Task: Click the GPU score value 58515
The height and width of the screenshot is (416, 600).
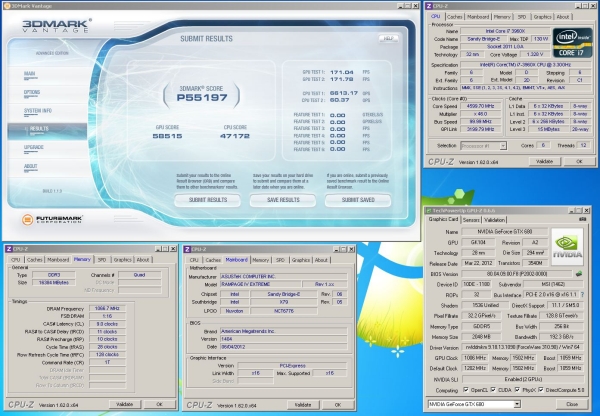Action: click(x=167, y=136)
